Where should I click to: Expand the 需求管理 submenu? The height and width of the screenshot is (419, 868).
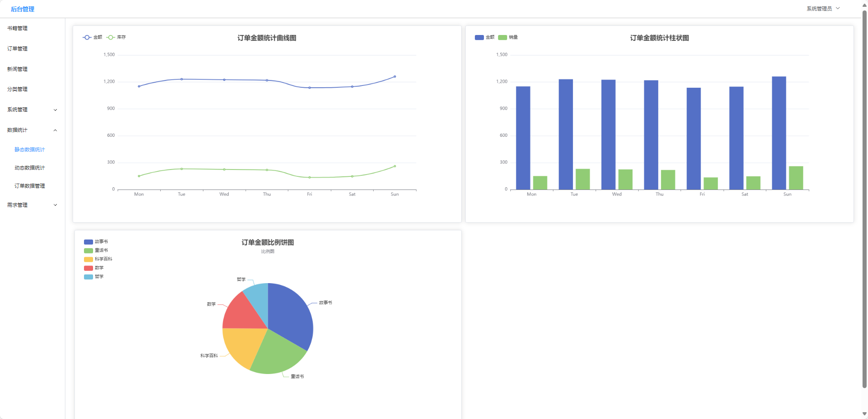[32, 205]
